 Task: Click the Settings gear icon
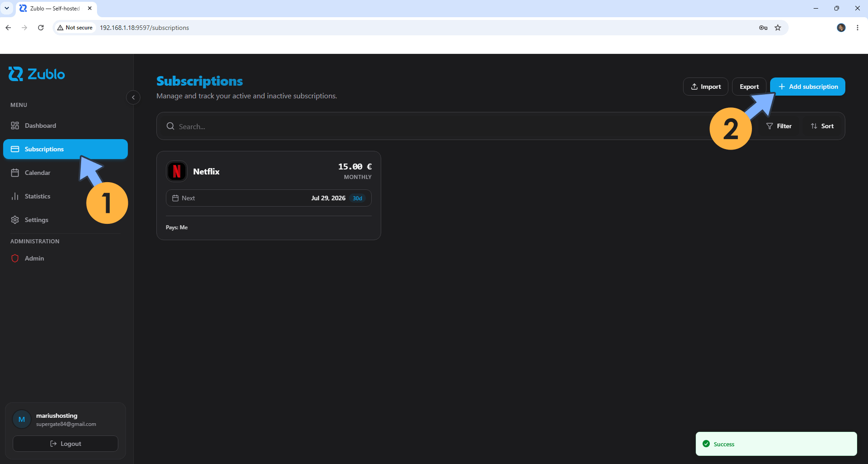tap(15, 220)
